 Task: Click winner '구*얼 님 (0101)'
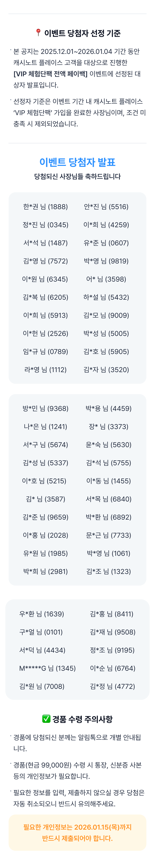pos(41,632)
